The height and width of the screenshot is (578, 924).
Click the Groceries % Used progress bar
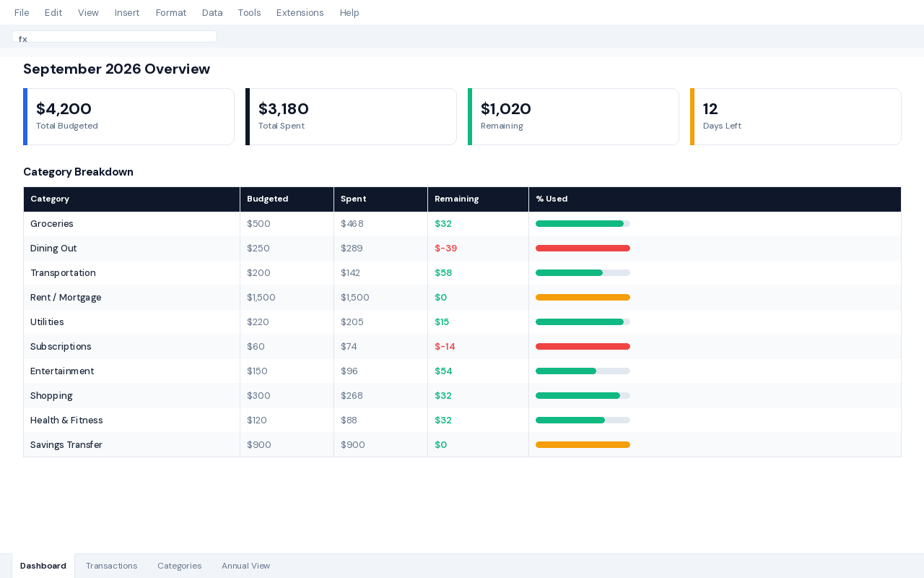(583, 224)
